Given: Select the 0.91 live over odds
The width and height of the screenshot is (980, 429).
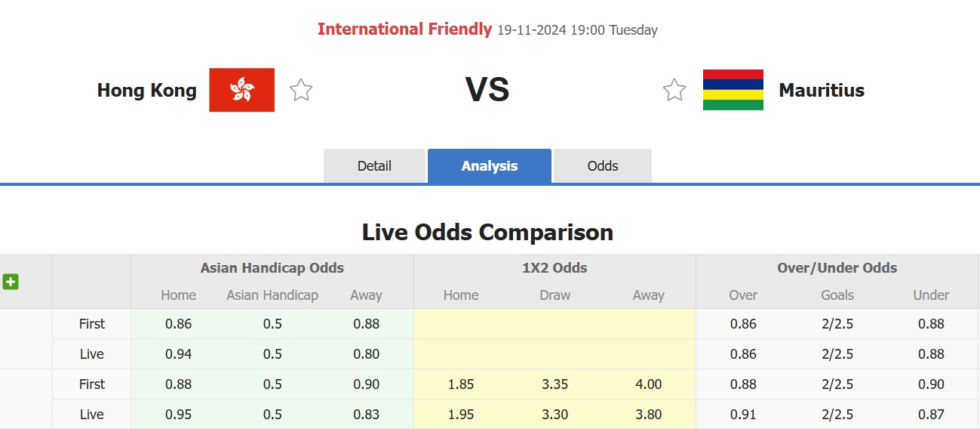Looking at the screenshot, I should tap(743, 415).
